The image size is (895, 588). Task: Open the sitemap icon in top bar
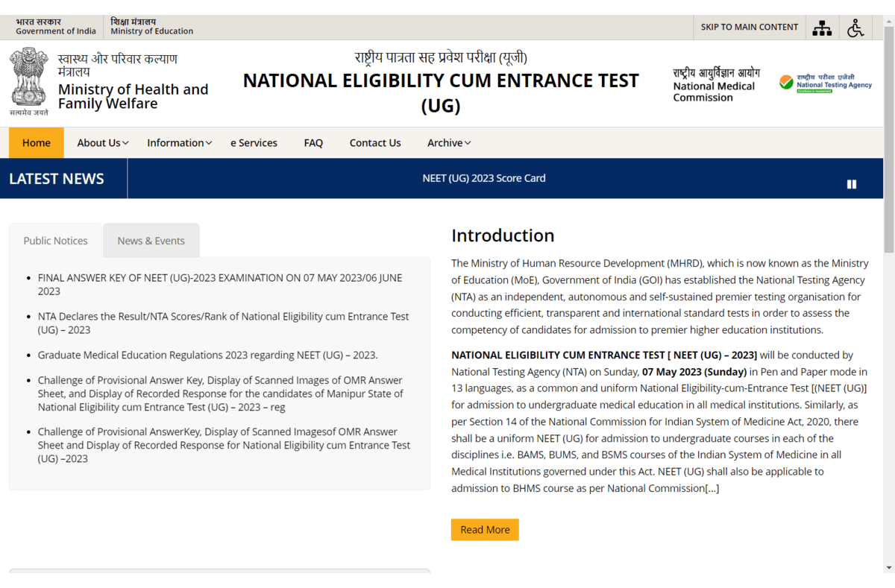pos(822,28)
